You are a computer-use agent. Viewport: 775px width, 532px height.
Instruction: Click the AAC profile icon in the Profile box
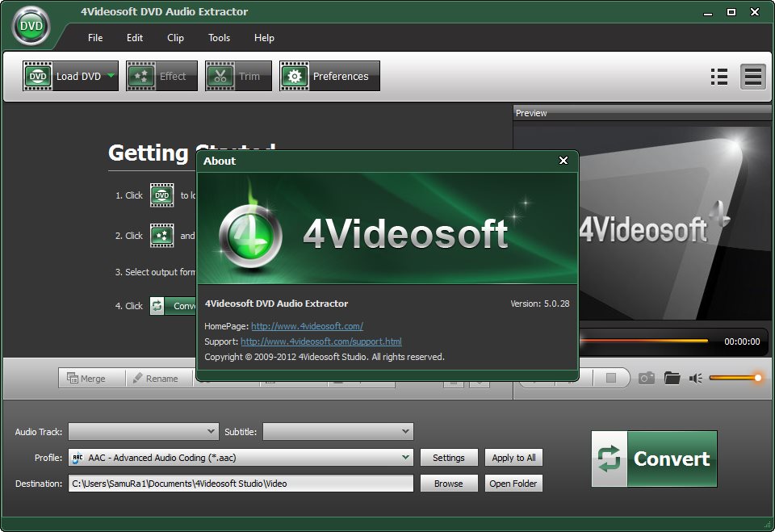click(77, 458)
